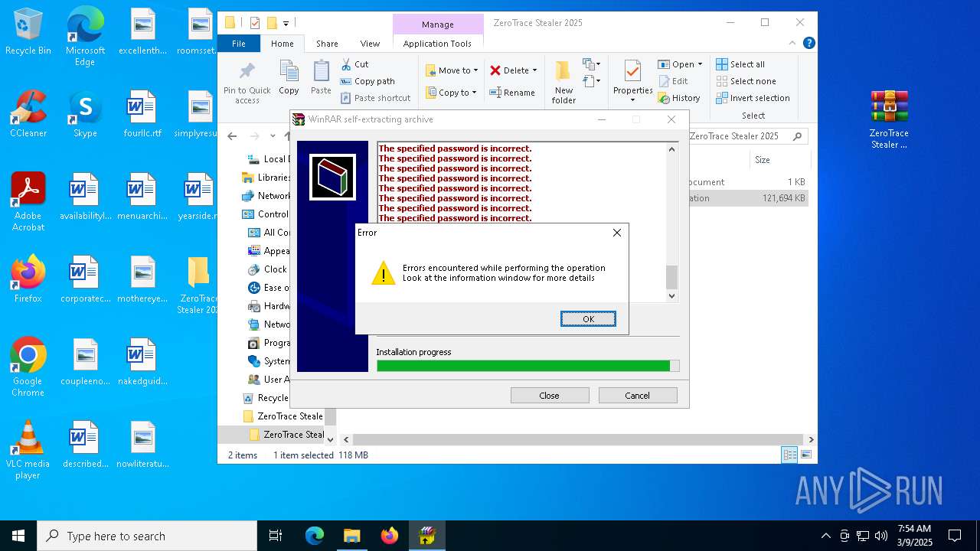The width and height of the screenshot is (980, 551).
Task: Open Explorer Help question mark icon
Action: (808, 44)
